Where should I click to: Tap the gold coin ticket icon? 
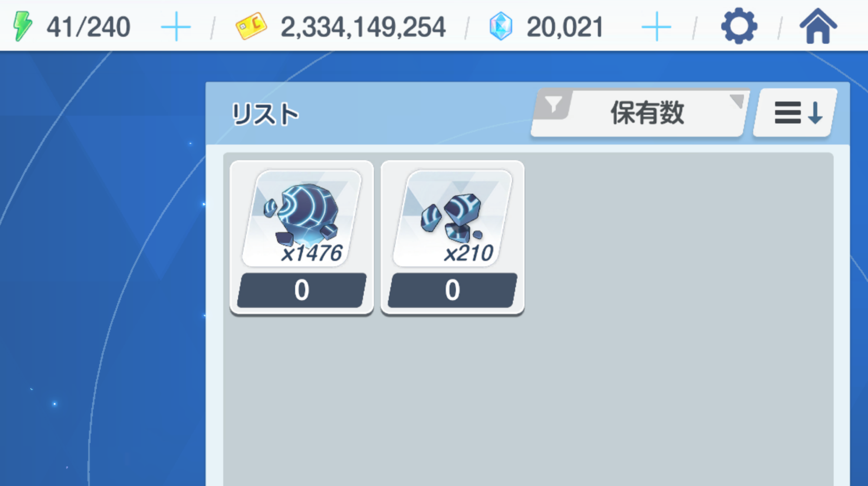(x=251, y=26)
